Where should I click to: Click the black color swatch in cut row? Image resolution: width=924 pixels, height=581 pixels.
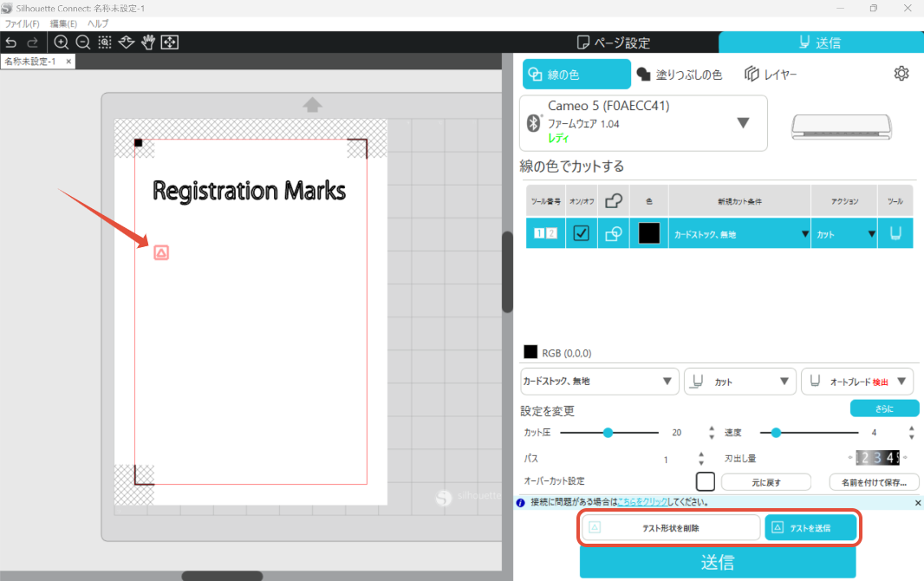[x=649, y=233]
